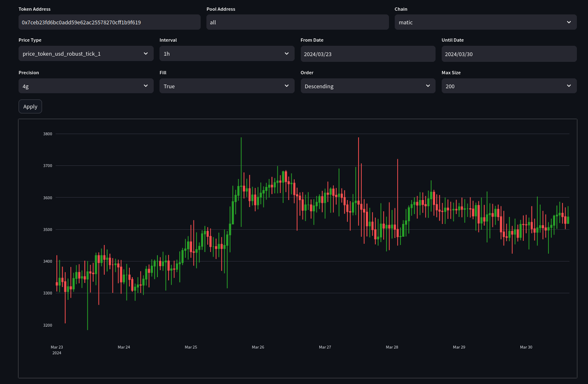Click the Chain dropdown chevron arrow

568,22
